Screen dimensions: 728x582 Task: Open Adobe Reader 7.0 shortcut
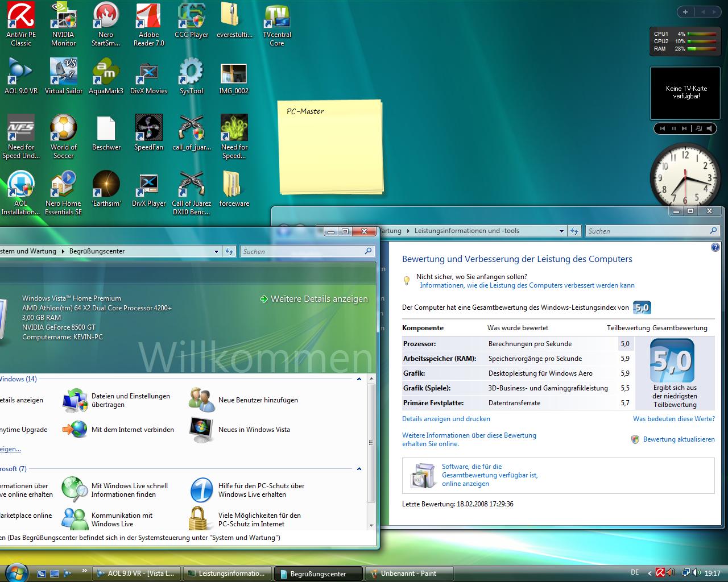click(x=148, y=24)
